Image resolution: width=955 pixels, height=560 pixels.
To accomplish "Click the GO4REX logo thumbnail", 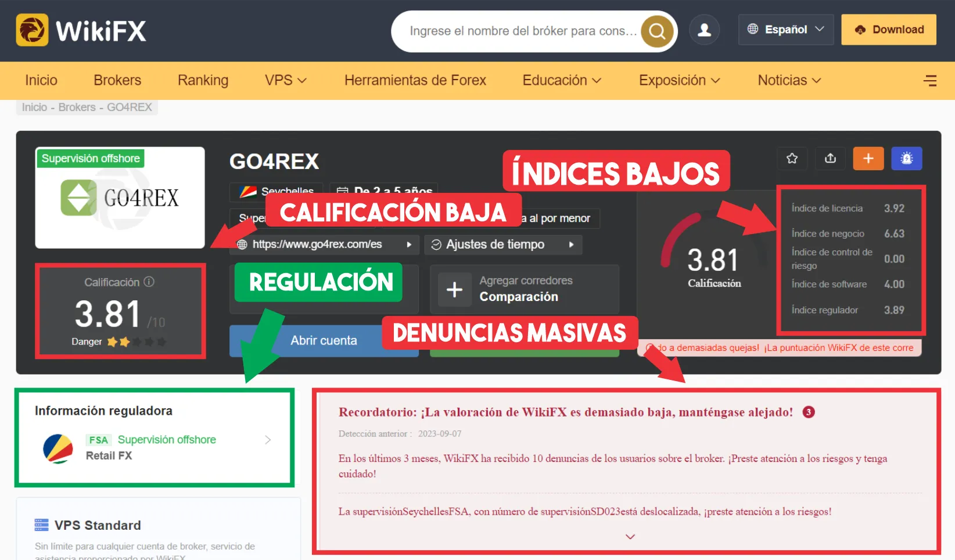I will click(x=120, y=198).
